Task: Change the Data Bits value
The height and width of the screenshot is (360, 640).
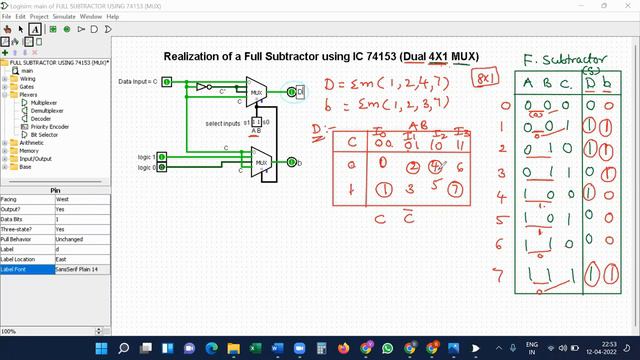Action: click(82, 220)
